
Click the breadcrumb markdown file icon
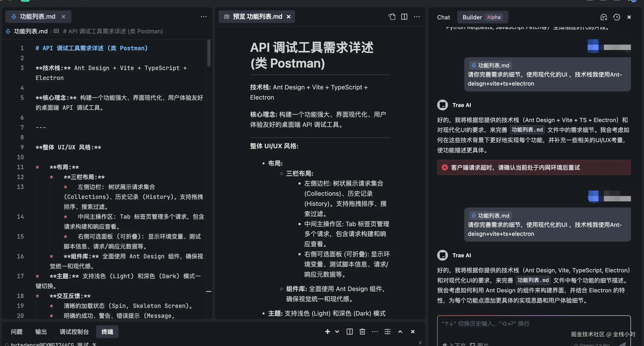tap(8, 31)
